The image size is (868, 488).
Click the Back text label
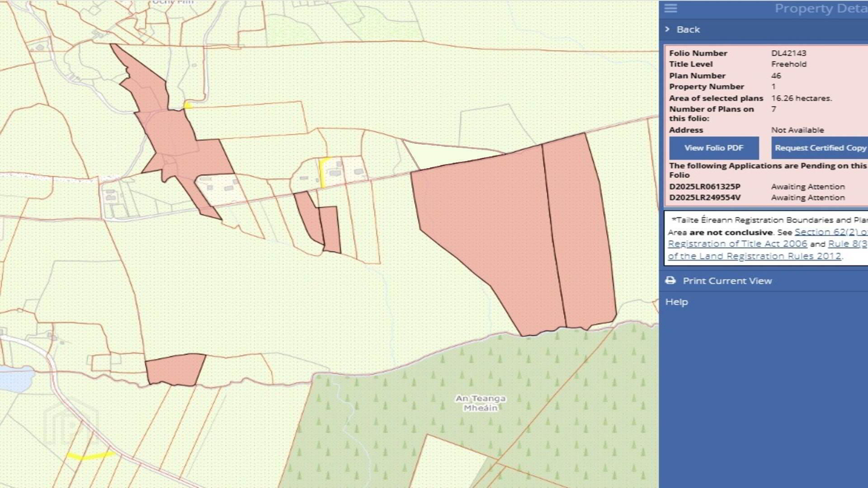coord(688,29)
